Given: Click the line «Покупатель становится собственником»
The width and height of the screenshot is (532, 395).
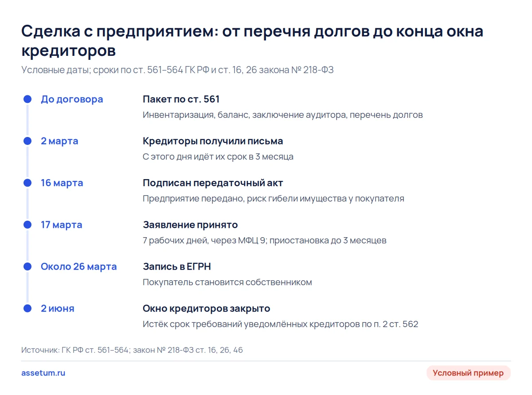Looking at the screenshot, I should pos(227,282).
